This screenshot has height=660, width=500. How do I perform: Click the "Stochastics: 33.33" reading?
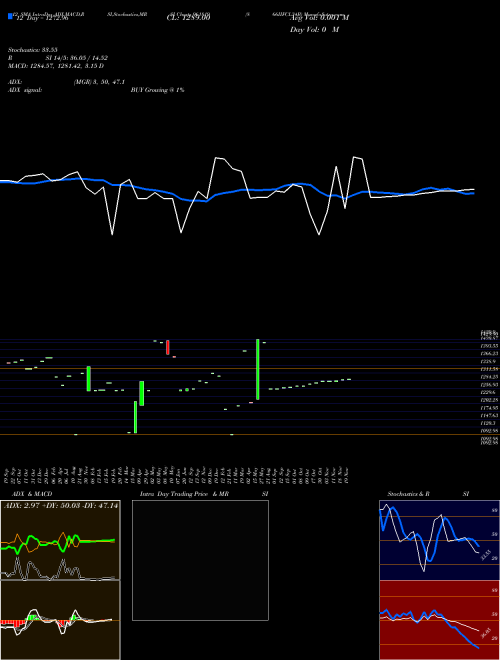(32, 50)
